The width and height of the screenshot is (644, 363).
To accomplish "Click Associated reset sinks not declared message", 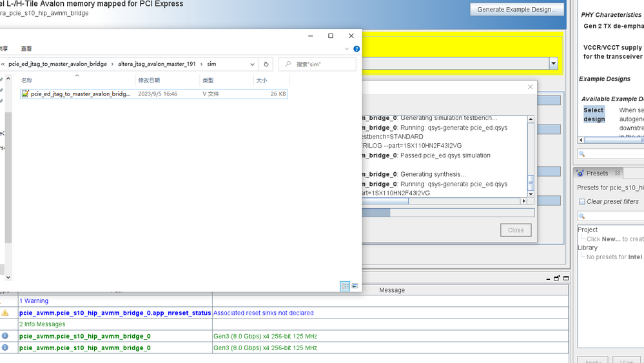I will coord(263,313).
